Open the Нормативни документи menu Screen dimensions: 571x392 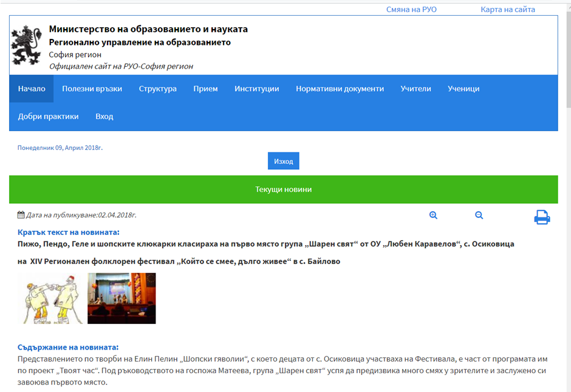pyautogui.click(x=340, y=89)
